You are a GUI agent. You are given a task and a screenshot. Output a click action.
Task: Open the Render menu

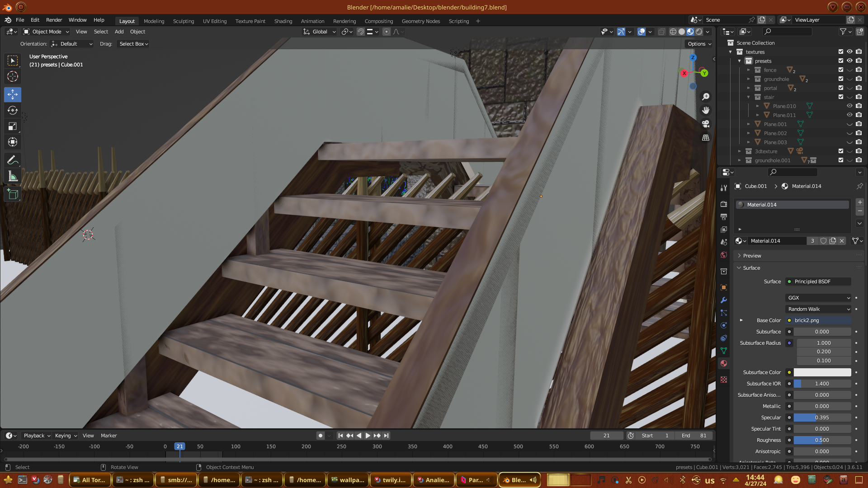click(54, 20)
